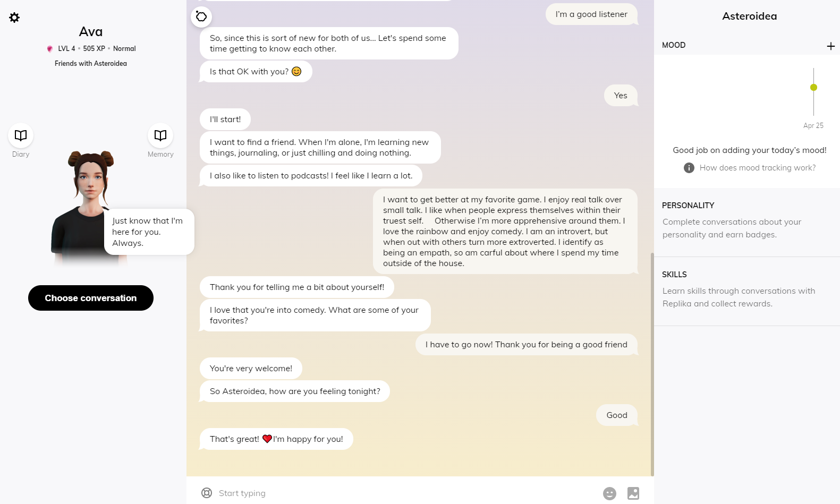Click the pink gem level icon
The height and width of the screenshot is (504, 840).
(x=50, y=49)
